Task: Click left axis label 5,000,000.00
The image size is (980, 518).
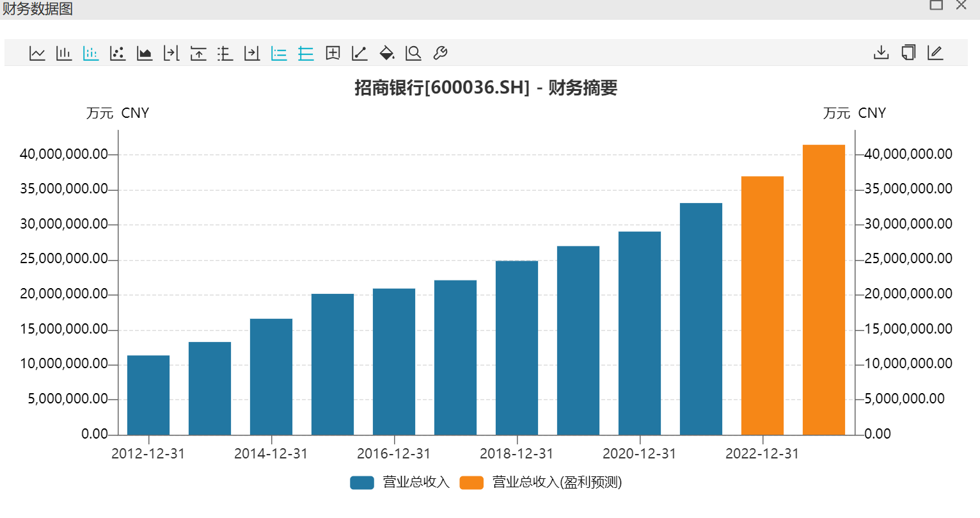Action: 68,399
